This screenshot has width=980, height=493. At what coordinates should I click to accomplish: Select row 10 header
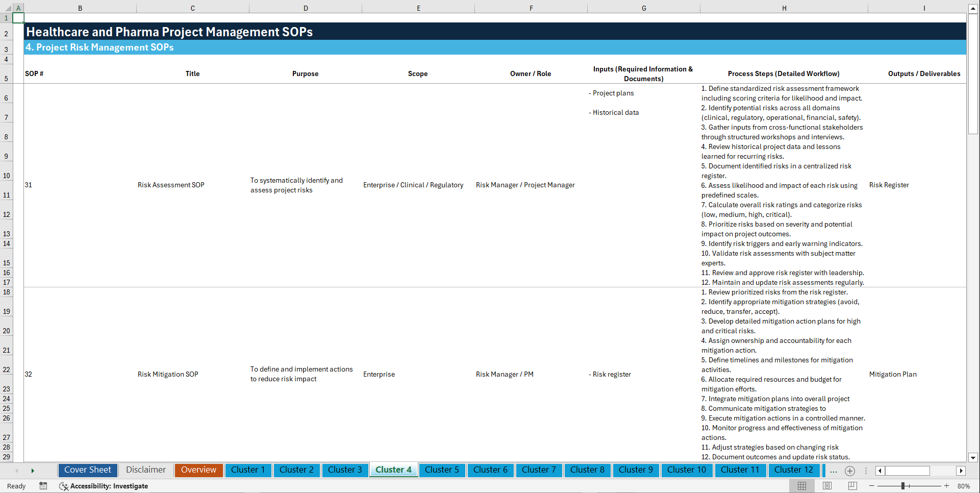(7, 176)
